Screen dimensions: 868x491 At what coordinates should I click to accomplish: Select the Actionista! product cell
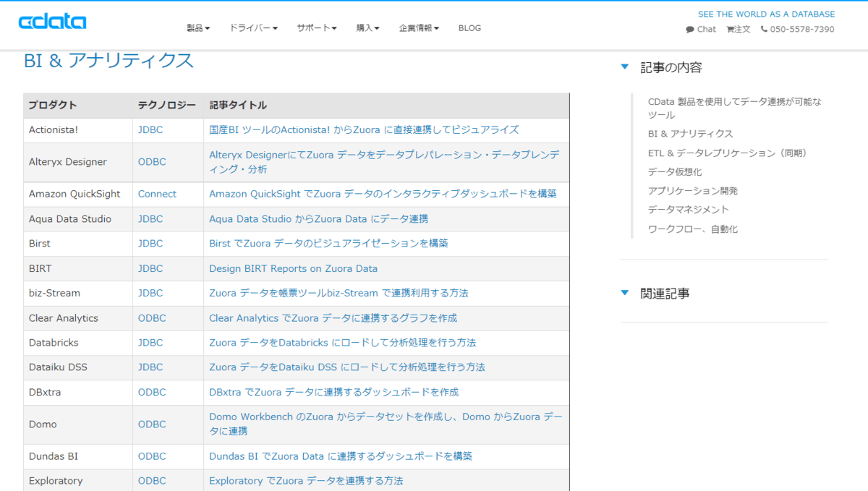click(78, 130)
